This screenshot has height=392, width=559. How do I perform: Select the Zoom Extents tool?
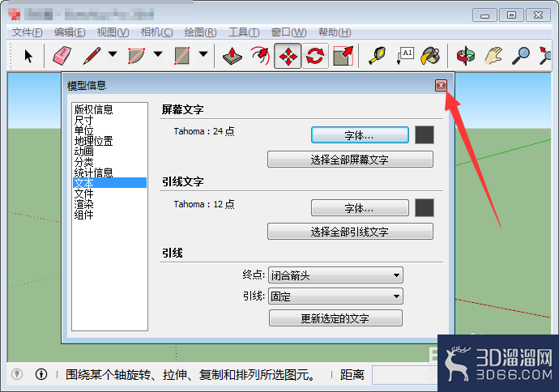[545, 56]
